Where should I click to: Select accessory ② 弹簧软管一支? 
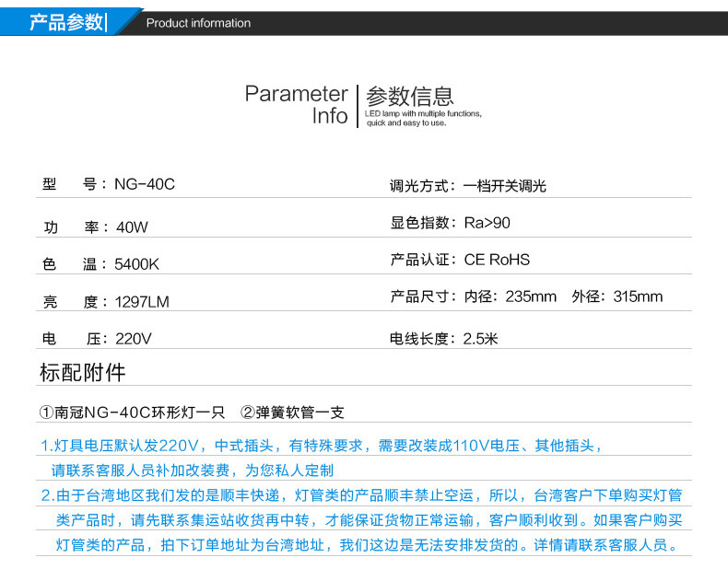point(292,413)
